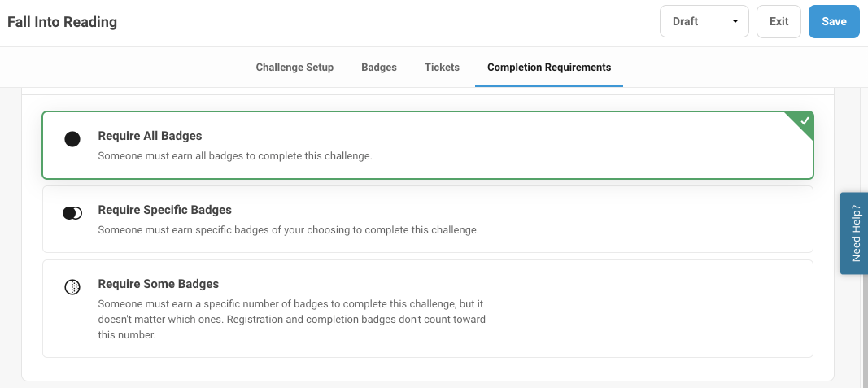This screenshot has width=868, height=388.
Task: Choose the Require Specific Badges option card
Action: click(x=428, y=219)
